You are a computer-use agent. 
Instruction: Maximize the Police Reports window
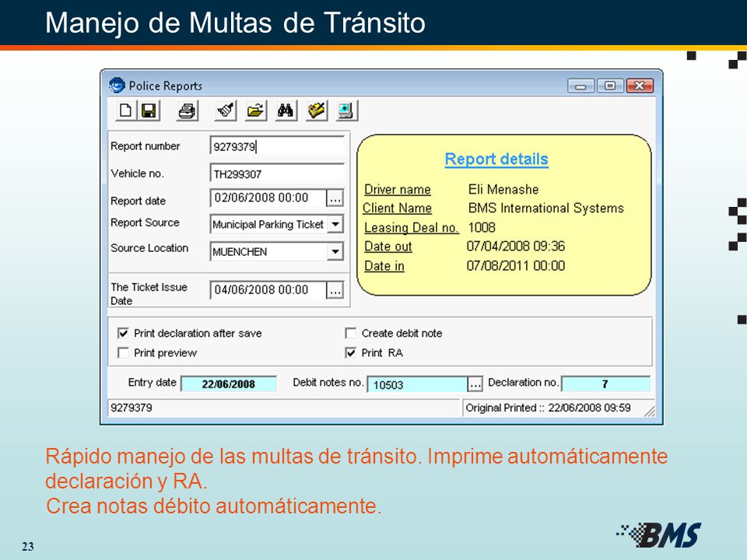(x=610, y=86)
